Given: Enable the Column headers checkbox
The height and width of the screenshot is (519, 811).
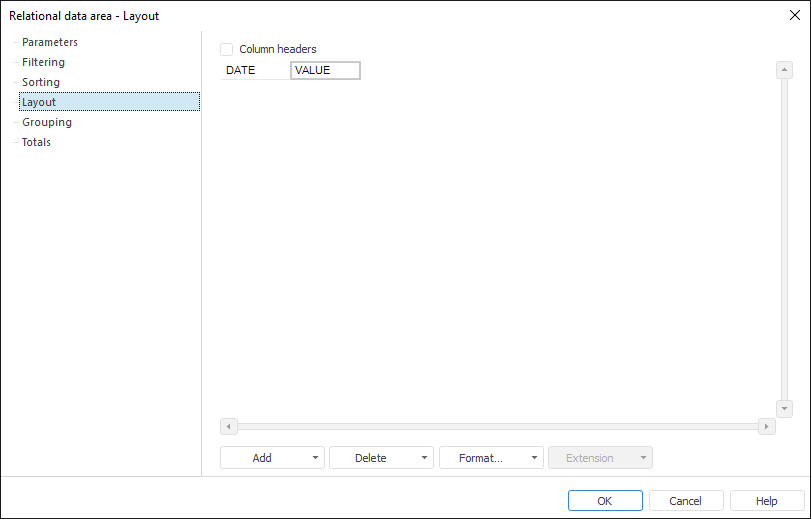Looking at the screenshot, I should [226, 49].
